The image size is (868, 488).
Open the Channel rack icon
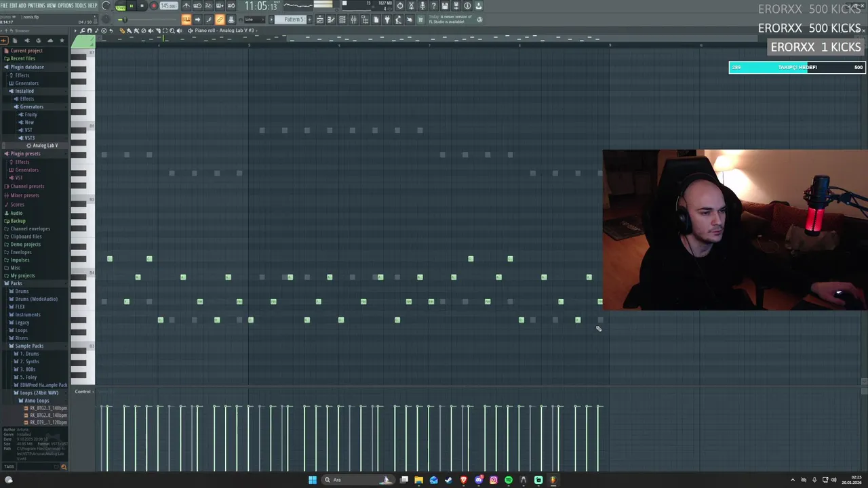pos(342,20)
